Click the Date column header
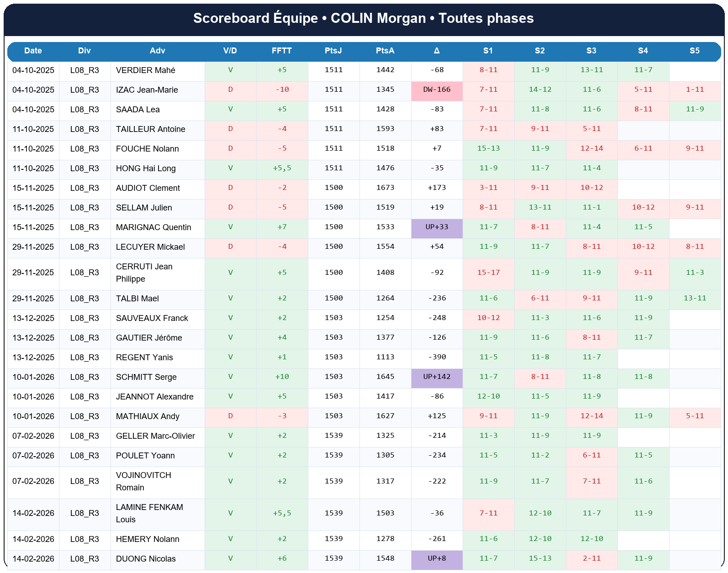Screen dimensions: 728x573 click(x=33, y=51)
